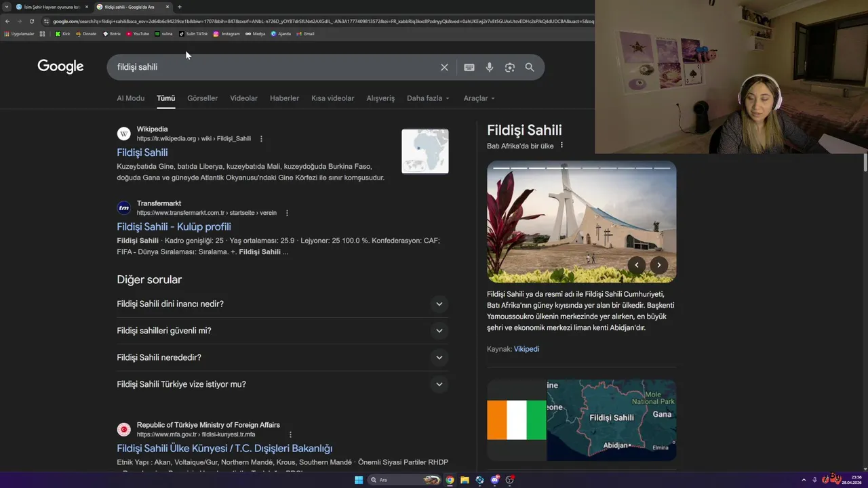Open the Uygulamalar apps bookmark

tap(19, 33)
